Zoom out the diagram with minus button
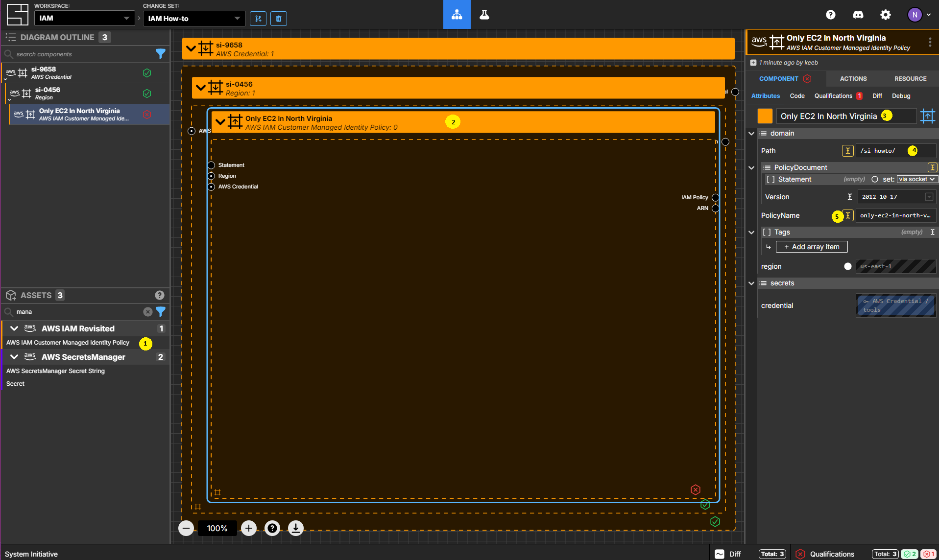The width and height of the screenshot is (939, 560). tap(186, 528)
